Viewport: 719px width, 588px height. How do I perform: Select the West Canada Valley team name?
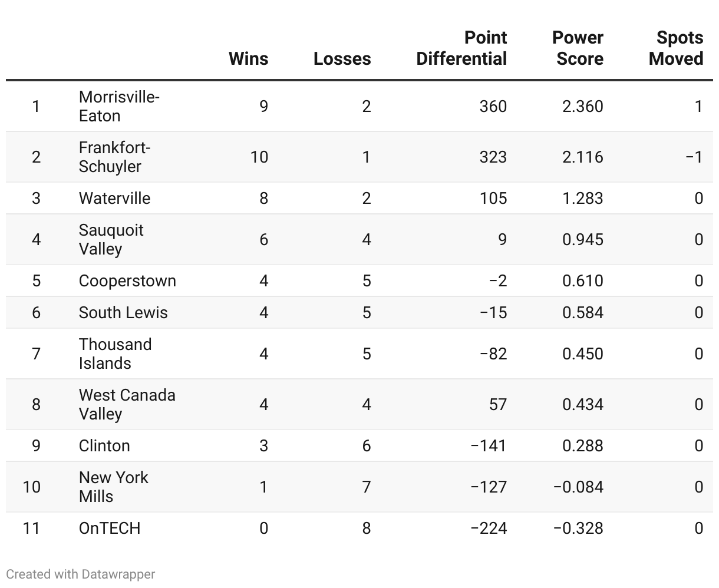coord(127,404)
